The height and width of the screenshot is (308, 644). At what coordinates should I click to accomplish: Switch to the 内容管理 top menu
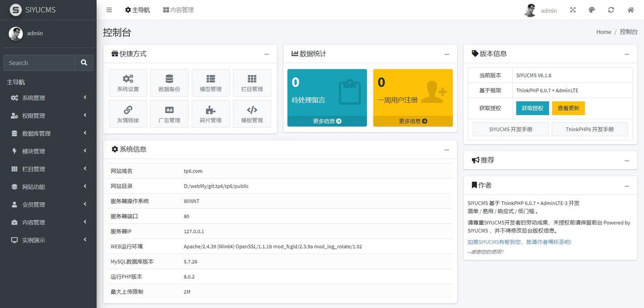point(178,10)
